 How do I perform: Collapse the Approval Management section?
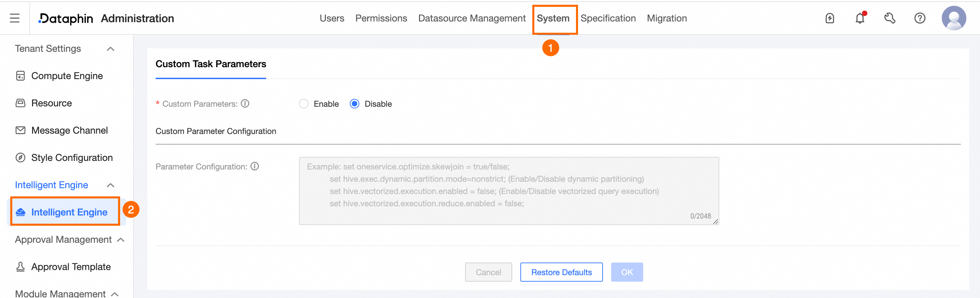pyautogui.click(x=121, y=239)
